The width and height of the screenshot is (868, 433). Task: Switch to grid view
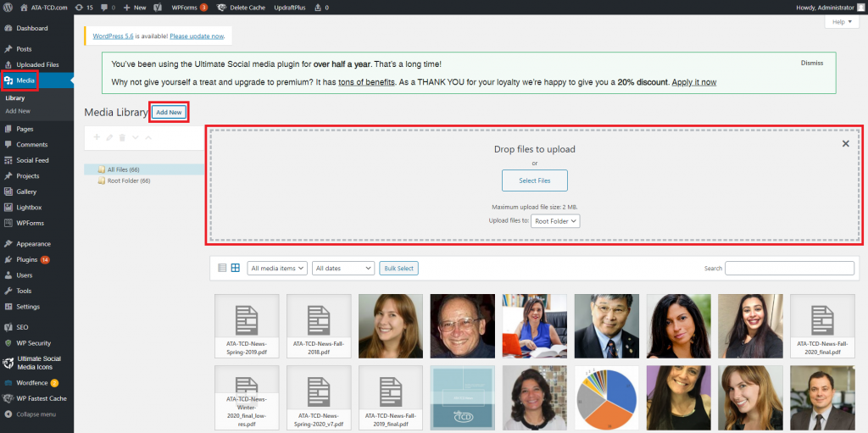[x=236, y=268]
